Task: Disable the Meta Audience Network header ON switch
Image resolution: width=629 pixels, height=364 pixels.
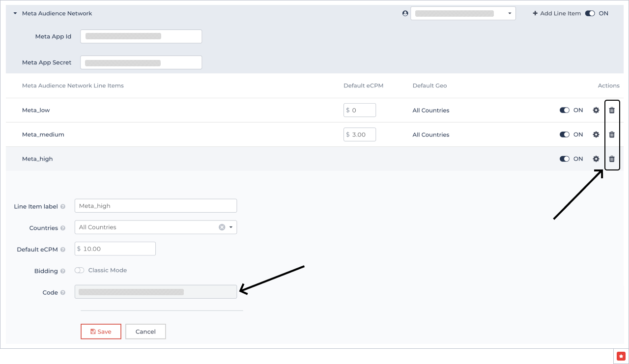Action: tap(590, 13)
